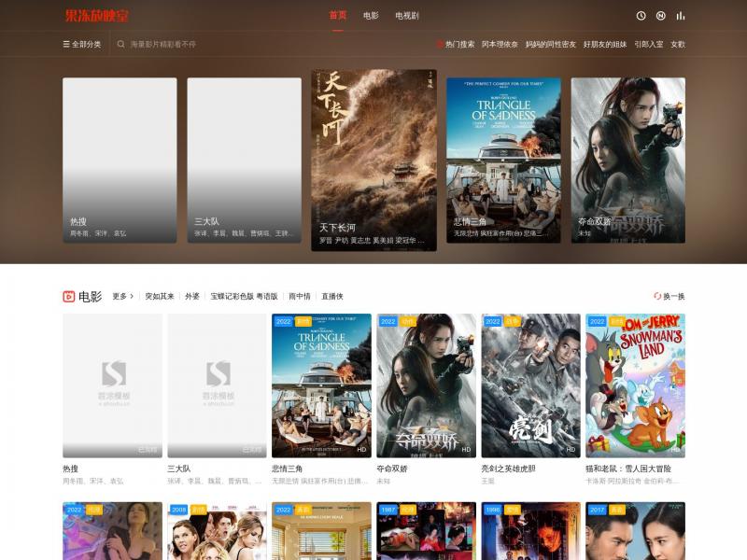Click the 宝蝶记彩色版 粤语版 tag link

[244, 296]
